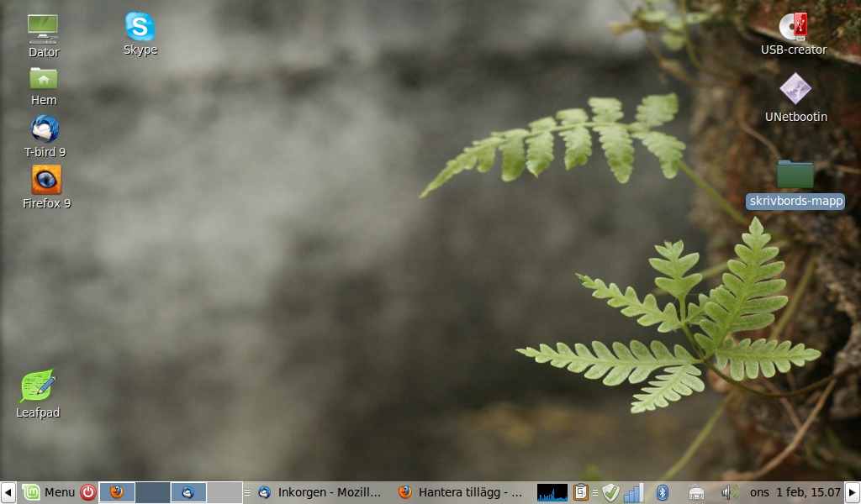The width and height of the screenshot is (861, 504).
Task: Click the network signal bars icon
Action: 633,492
